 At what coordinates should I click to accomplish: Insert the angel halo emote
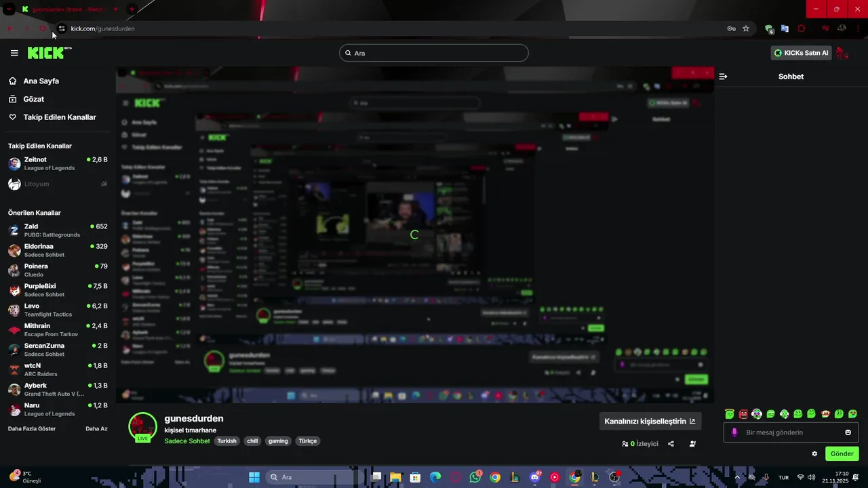coord(730,414)
